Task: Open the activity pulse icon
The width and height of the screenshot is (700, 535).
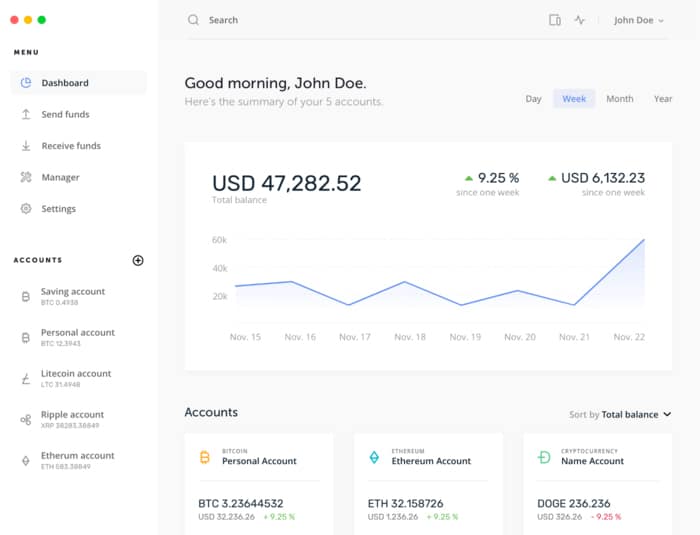Action: (x=580, y=20)
